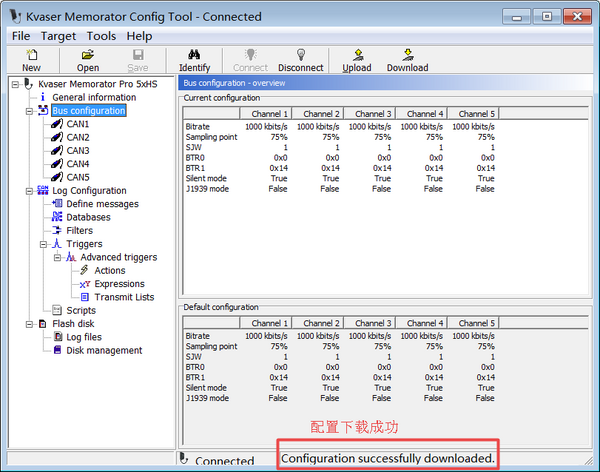Select General information in the tree
Viewport: 600px width, 472px height.
(x=94, y=97)
